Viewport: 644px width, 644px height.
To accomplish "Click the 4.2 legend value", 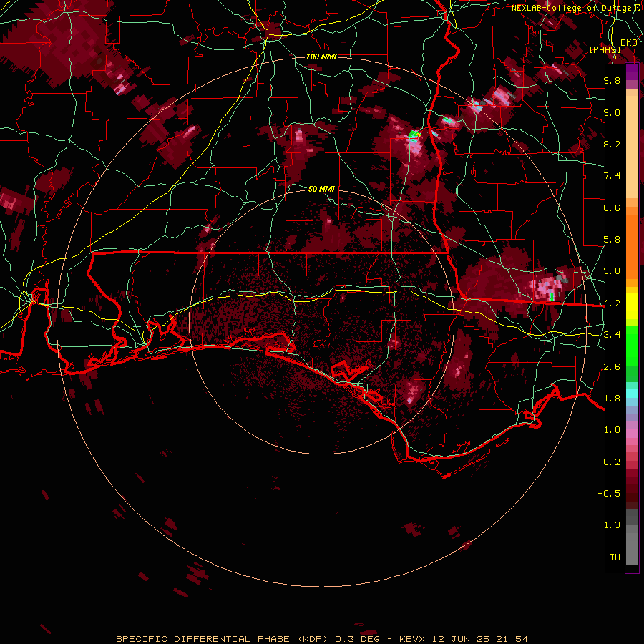I will 612,303.
